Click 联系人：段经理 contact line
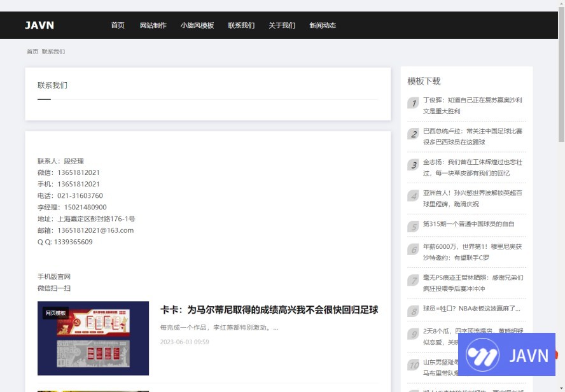565x392 pixels. (60, 161)
